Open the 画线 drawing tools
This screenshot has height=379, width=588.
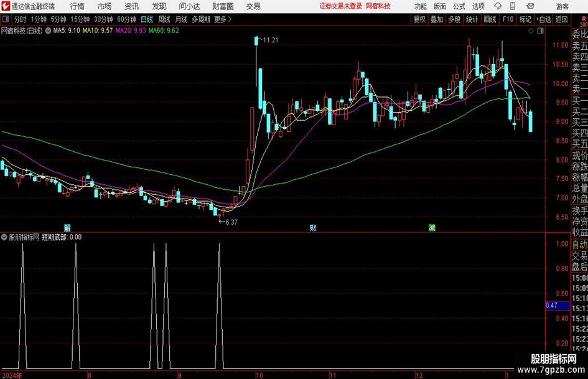(490, 19)
